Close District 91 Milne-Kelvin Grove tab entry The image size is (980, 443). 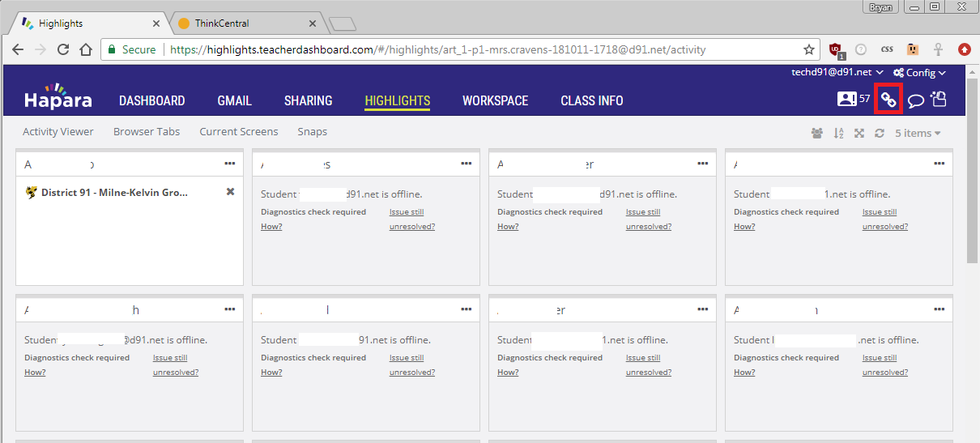pos(230,192)
